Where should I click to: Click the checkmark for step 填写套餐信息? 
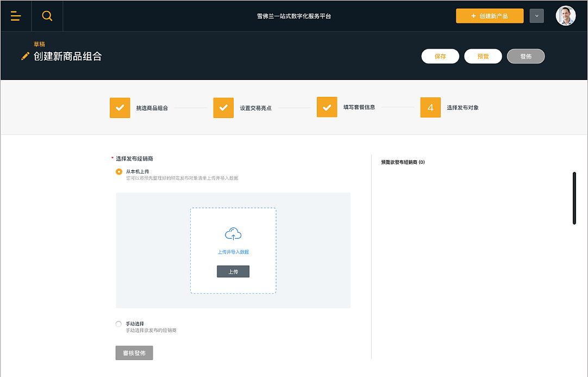pos(327,107)
